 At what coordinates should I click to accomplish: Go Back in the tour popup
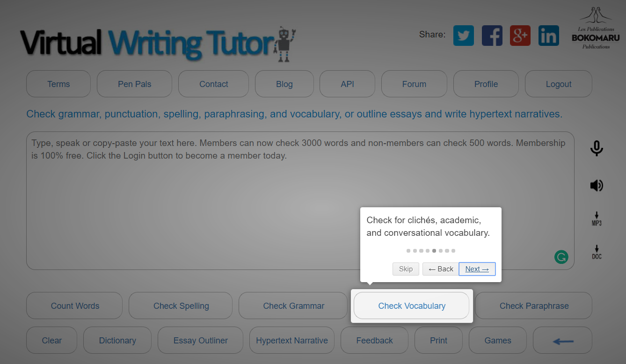tap(440, 269)
